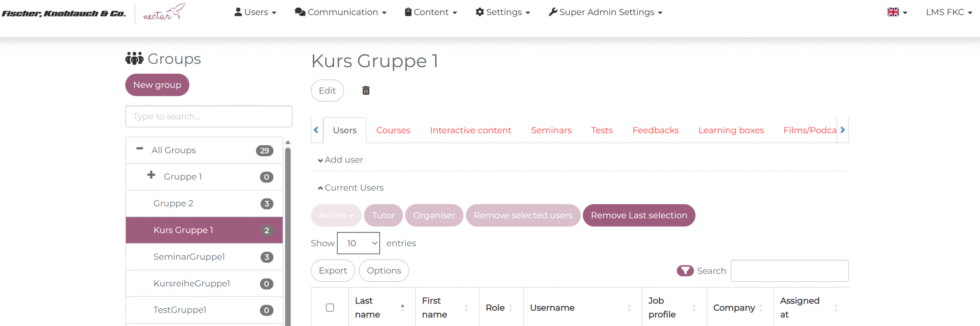
Task: Open the entries per page dropdown
Action: pos(358,243)
